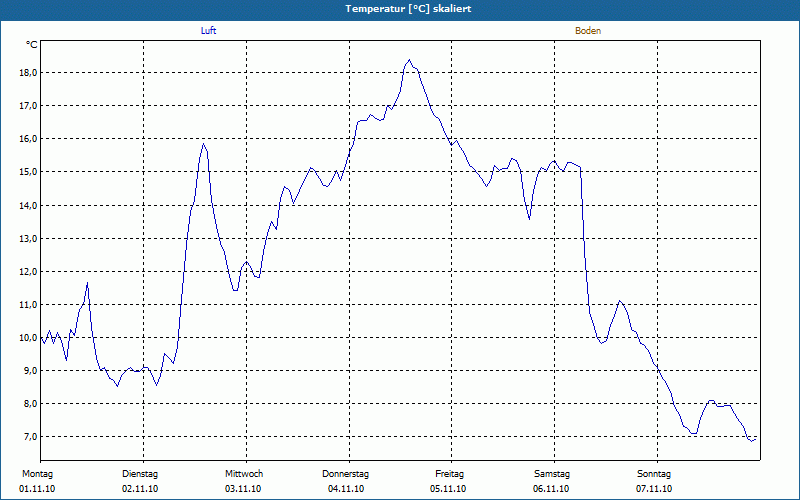Click the 10,0 y-axis value
The height and width of the screenshot is (500, 800).
pos(29,338)
